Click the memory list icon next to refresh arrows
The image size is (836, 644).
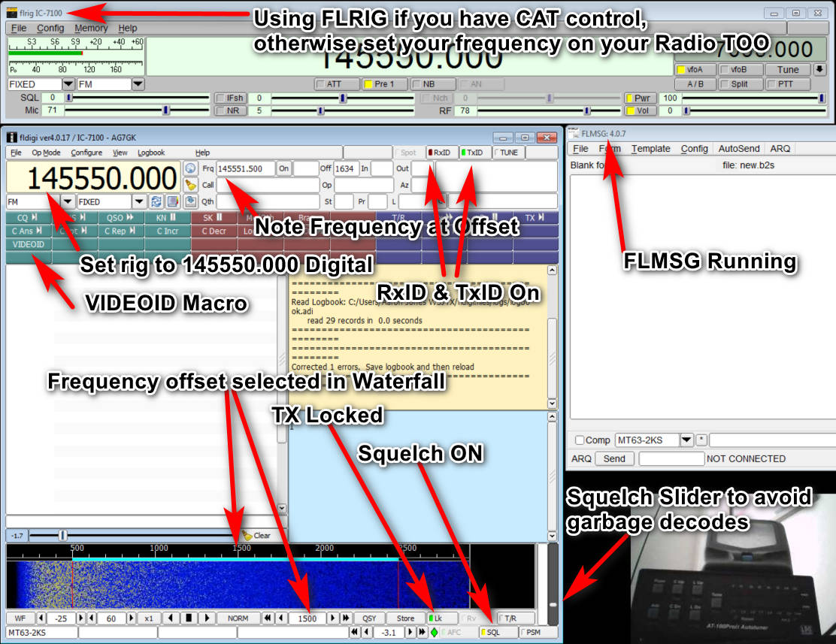coord(173,201)
